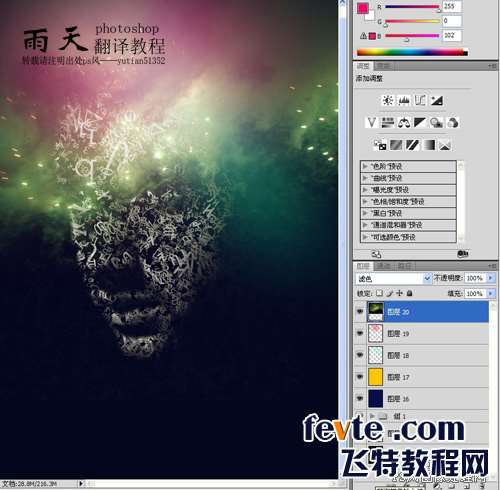
Task: Expand the '曲线' presets list
Action: 365,178
